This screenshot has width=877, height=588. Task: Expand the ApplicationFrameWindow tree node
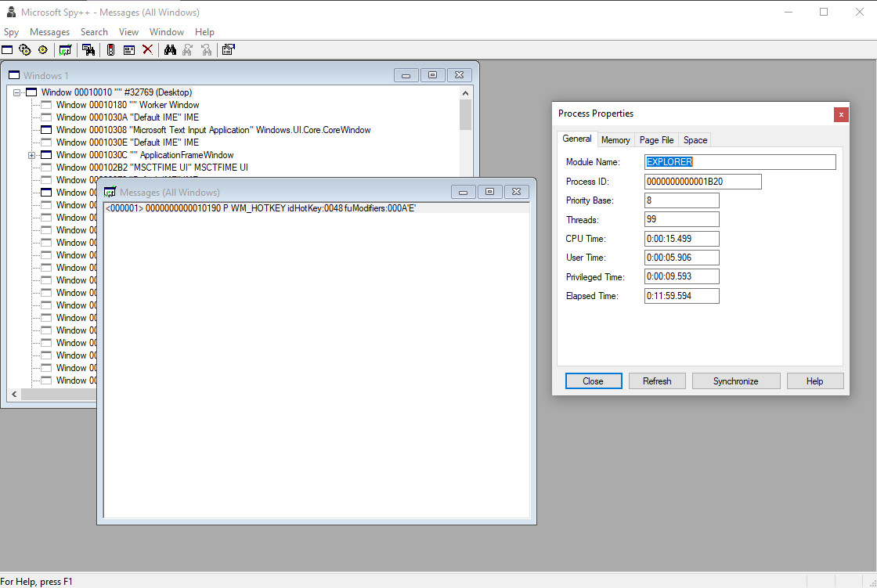32,155
